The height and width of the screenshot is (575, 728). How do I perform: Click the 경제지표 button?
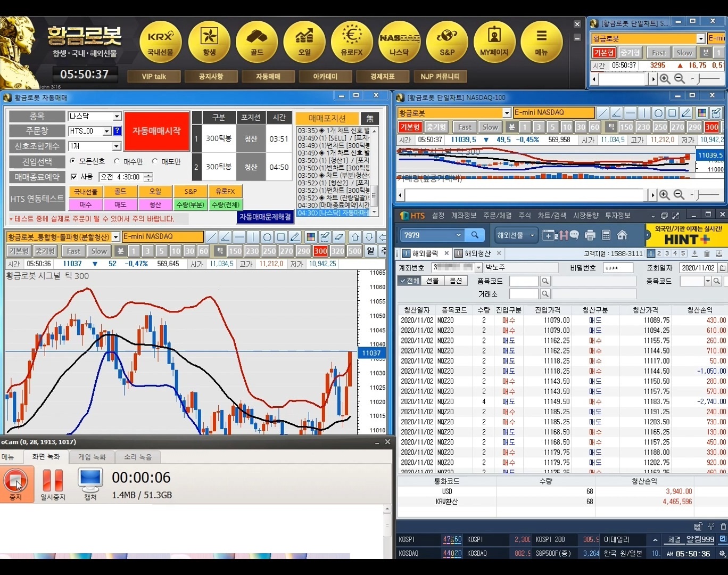pos(383,77)
